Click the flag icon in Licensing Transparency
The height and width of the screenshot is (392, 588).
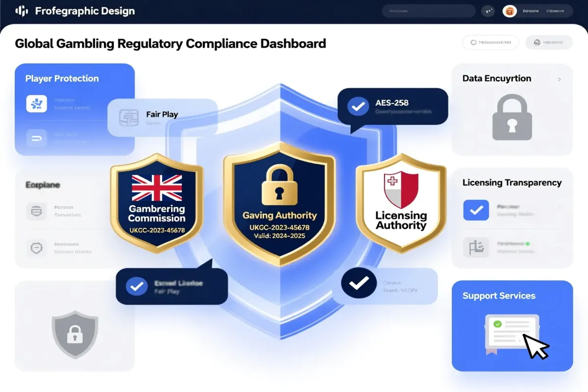pyautogui.click(x=476, y=246)
